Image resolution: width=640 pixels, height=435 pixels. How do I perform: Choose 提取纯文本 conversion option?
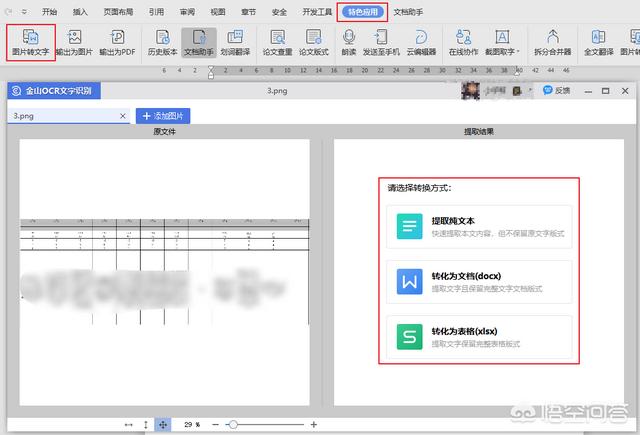(x=479, y=227)
